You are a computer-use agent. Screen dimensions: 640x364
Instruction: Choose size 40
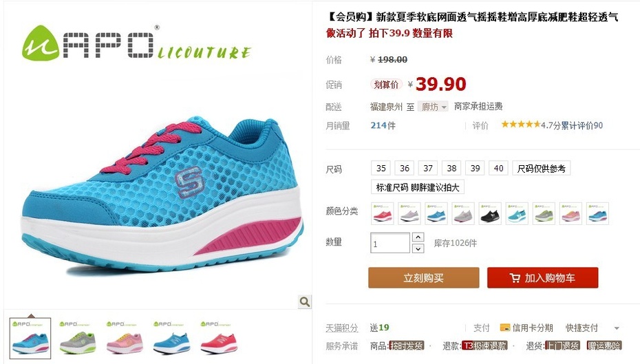tap(498, 168)
